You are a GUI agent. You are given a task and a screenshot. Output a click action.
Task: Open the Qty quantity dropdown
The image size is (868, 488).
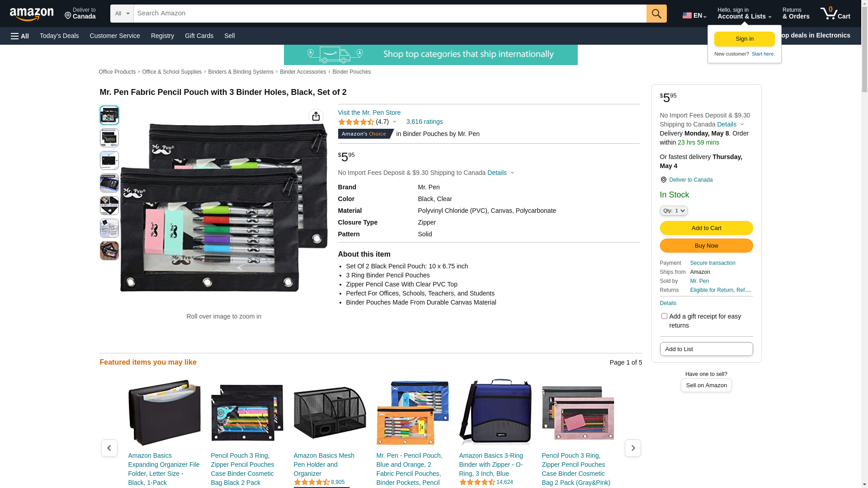click(x=674, y=211)
